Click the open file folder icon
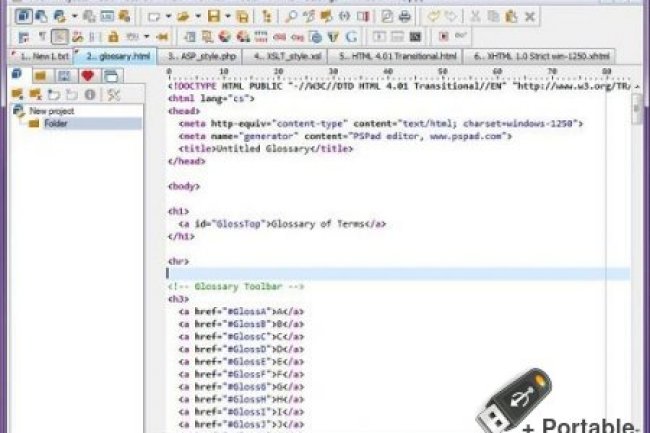Viewport: 650px width, 433px height. (x=183, y=17)
